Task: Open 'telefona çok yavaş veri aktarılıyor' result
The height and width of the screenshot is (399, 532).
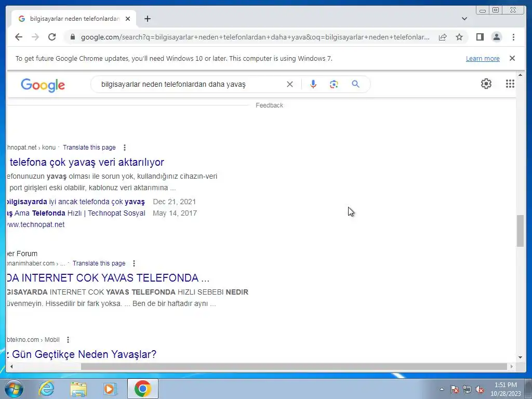Action: tap(87, 162)
